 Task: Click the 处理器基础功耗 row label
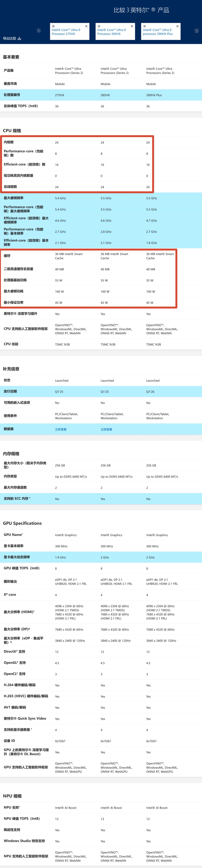tap(15, 280)
